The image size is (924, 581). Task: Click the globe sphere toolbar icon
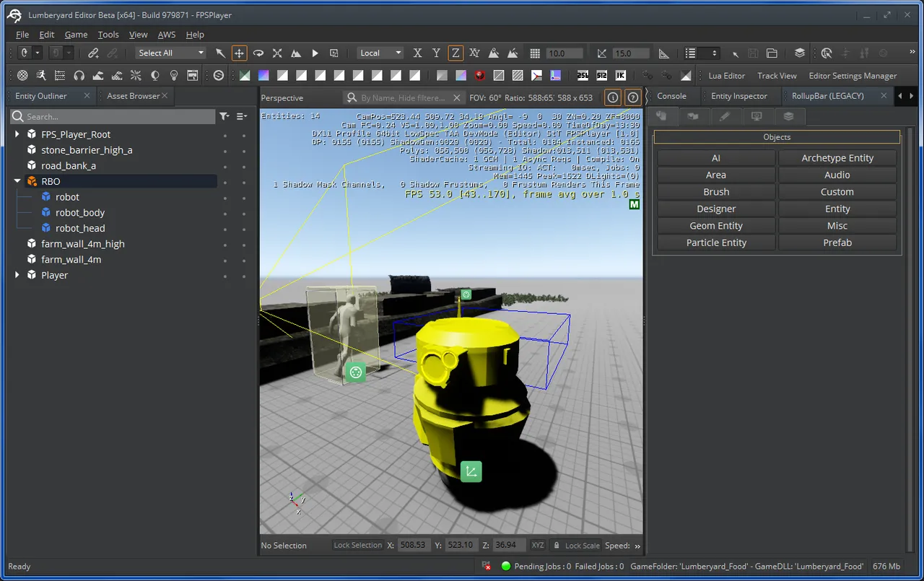(22, 75)
